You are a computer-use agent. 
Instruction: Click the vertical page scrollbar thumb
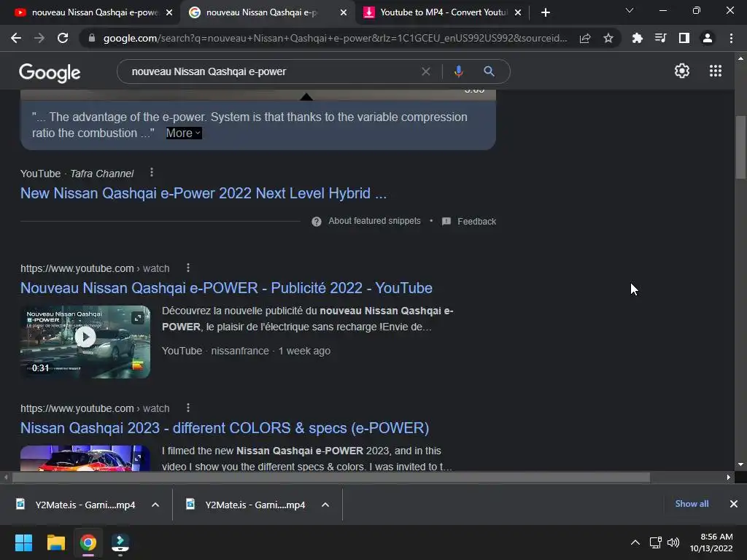pyautogui.click(x=741, y=147)
